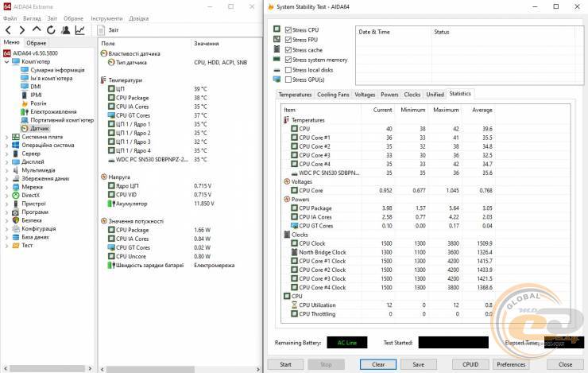
Task: Click the user profile toolbar icon
Action: click(x=65, y=30)
